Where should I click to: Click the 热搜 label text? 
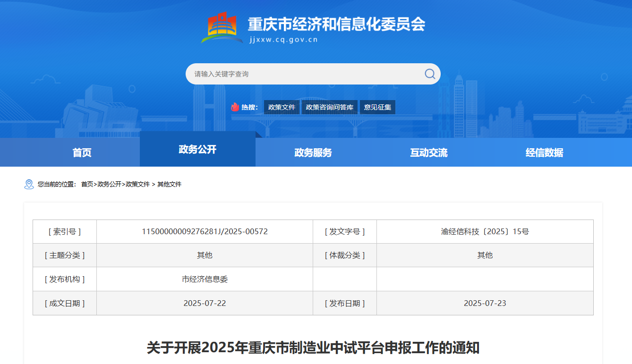(250, 107)
